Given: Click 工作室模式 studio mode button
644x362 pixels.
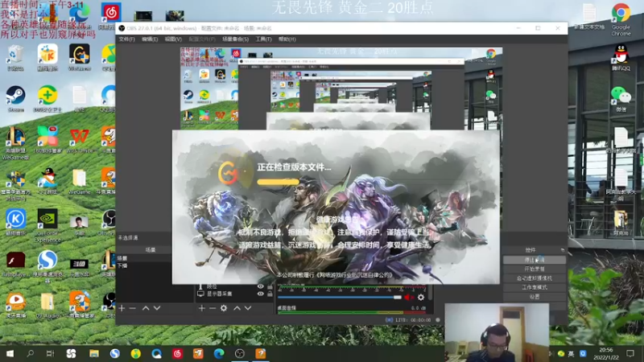Looking at the screenshot, I should click(x=535, y=287).
